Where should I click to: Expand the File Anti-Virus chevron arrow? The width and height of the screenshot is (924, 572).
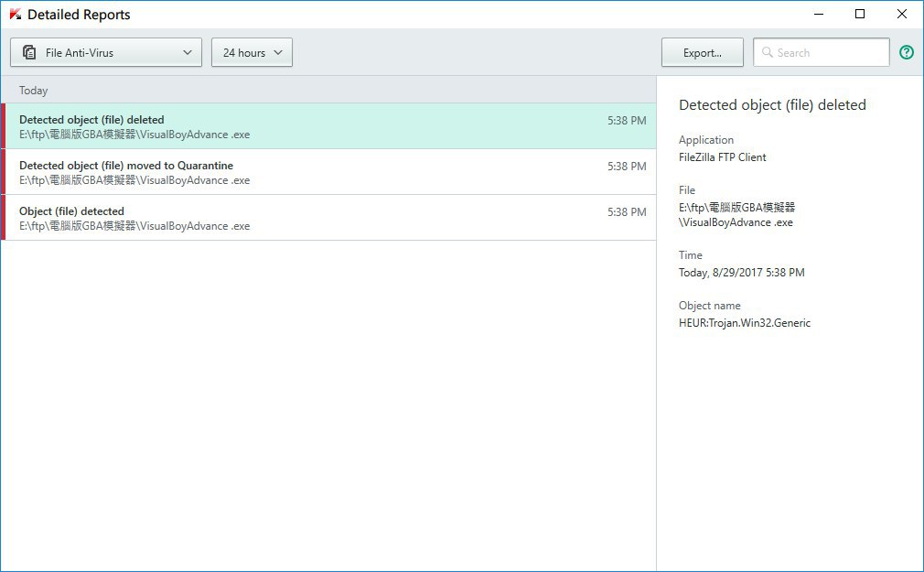pyautogui.click(x=188, y=52)
